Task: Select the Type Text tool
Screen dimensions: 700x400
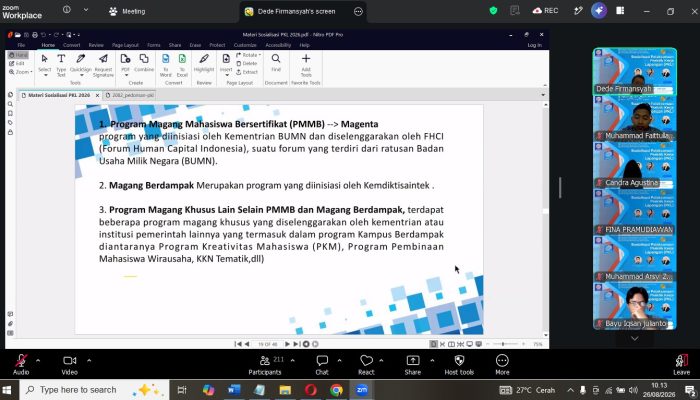Action: coord(61,64)
